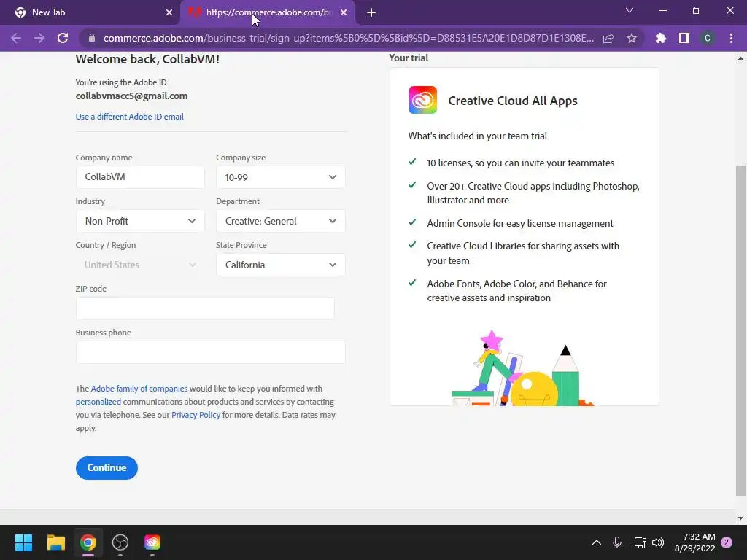Click the Creative Cloud All Apps title
This screenshot has height=560, width=747.
[x=513, y=101]
